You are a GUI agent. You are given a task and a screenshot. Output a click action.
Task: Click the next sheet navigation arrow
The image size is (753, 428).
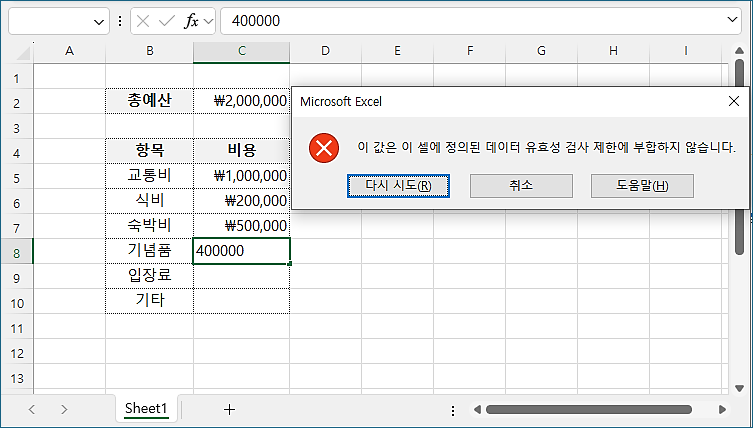point(64,409)
